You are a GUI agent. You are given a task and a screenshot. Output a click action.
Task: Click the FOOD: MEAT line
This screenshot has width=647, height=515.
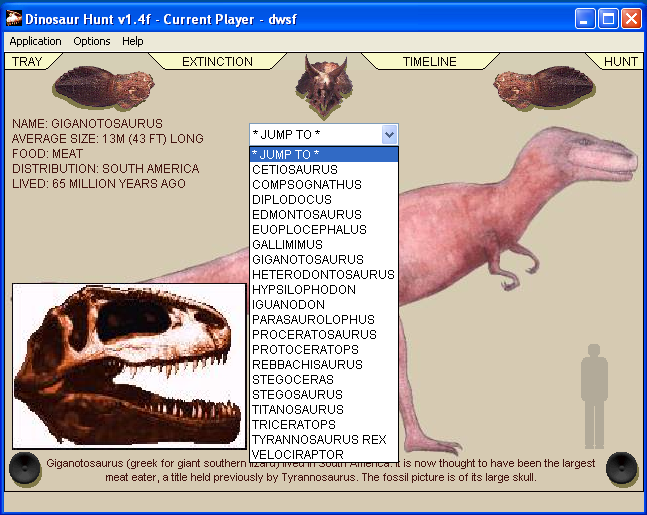[47, 154]
